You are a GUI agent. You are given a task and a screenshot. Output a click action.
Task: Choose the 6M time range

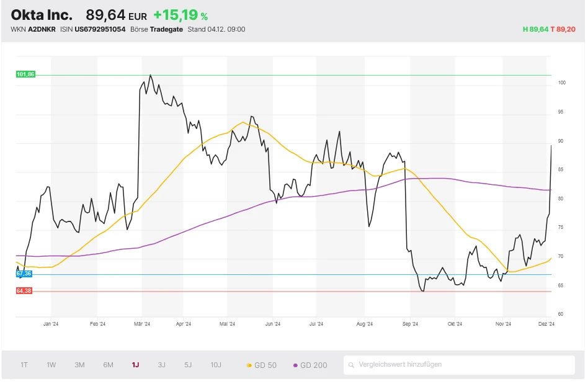(x=108, y=365)
